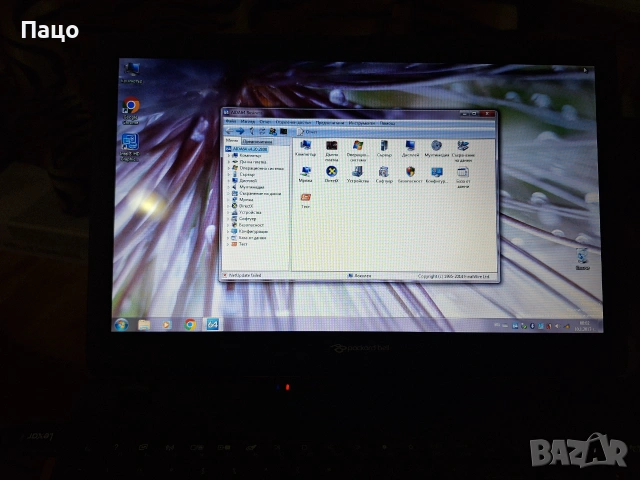This screenshot has width=640, height=480.
Task: Open the Изглед menu
Action: 247,122
